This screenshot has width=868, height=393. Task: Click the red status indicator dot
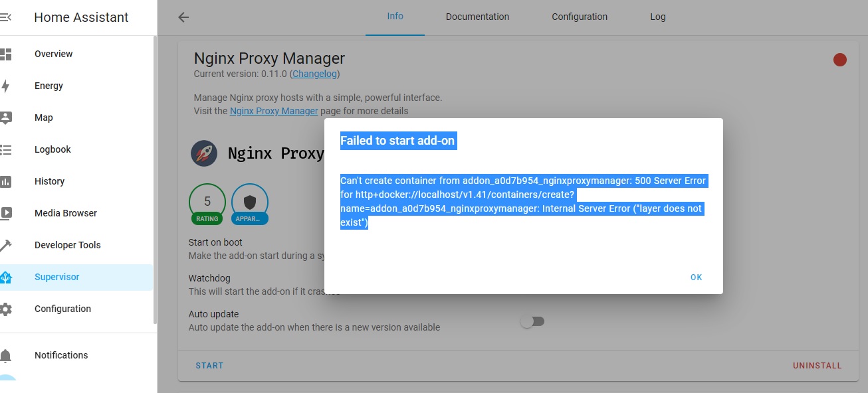pyautogui.click(x=840, y=59)
